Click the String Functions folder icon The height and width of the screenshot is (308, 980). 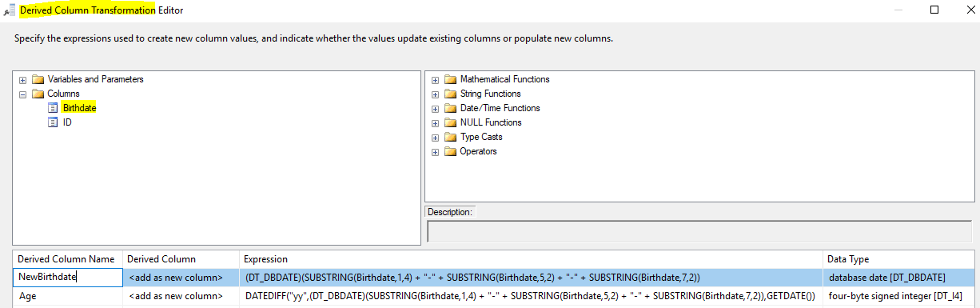(450, 94)
